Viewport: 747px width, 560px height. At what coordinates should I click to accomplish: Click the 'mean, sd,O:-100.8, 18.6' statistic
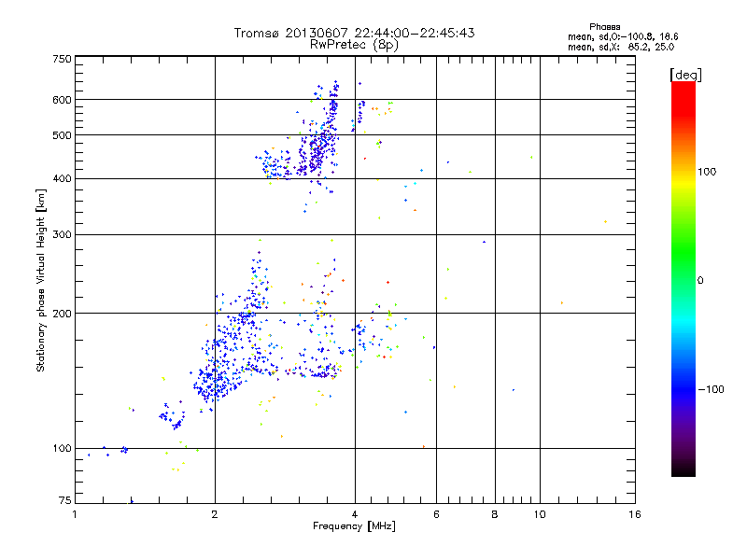tap(623, 36)
